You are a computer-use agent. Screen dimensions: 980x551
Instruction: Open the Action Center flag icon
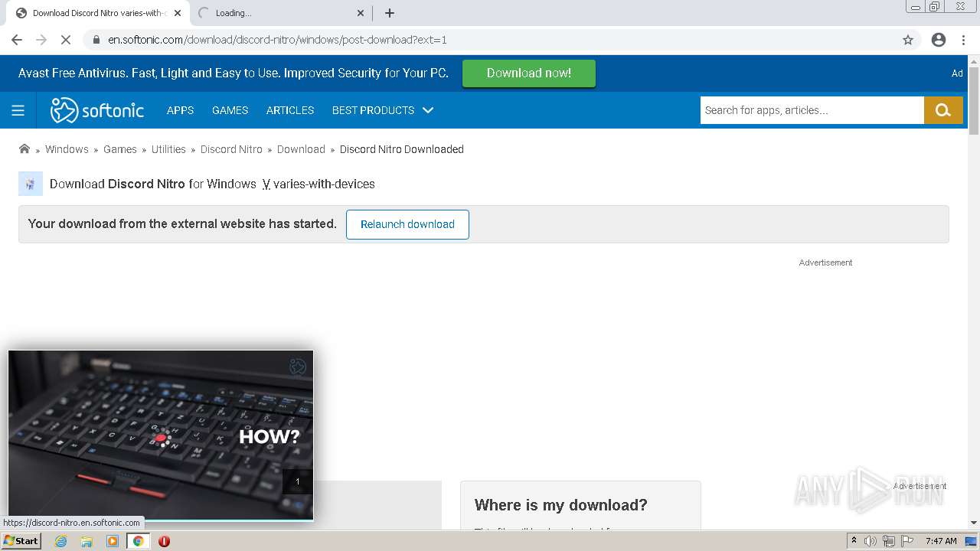coord(906,541)
